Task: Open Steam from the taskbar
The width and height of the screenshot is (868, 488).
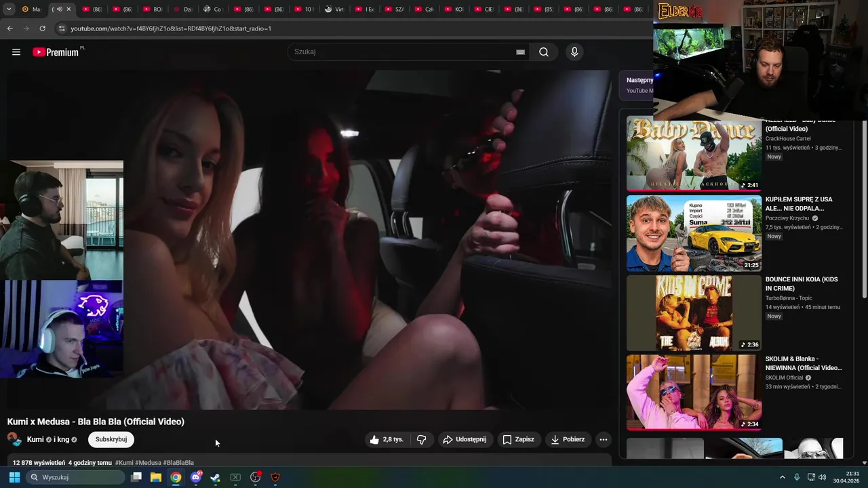Action: click(x=216, y=477)
